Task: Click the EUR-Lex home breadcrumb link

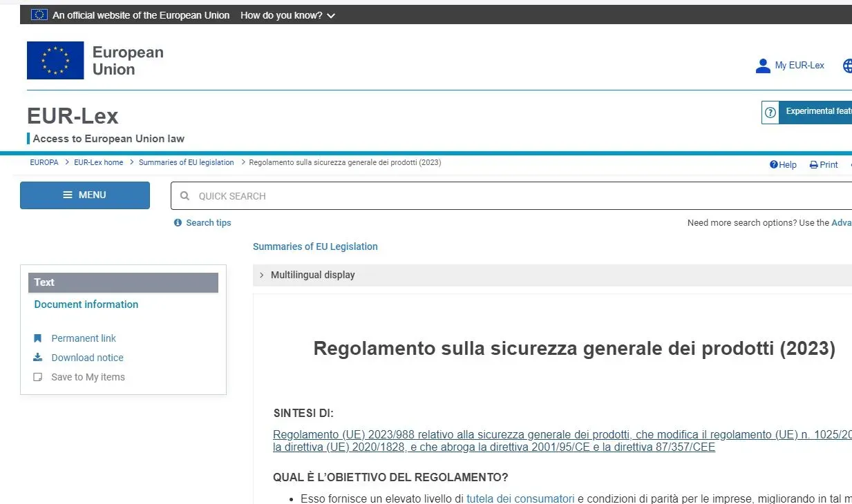Action: click(99, 163)
